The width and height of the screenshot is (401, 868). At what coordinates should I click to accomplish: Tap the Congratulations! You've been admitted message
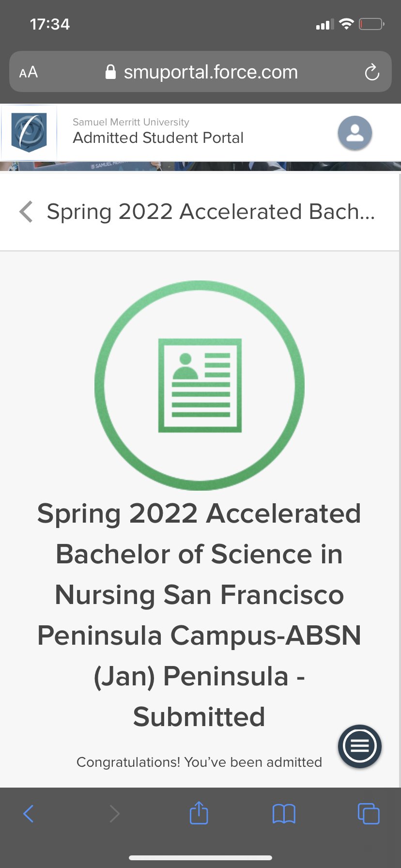(x=199, y=762)
